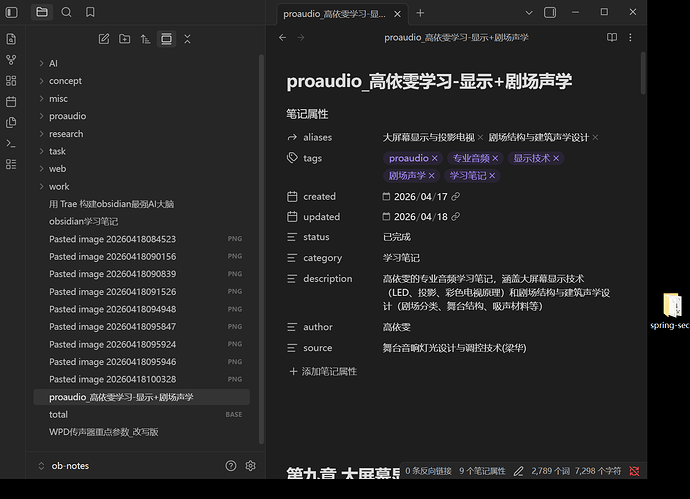The image size is (690, 499).
Task: Expand the concept folder
Action: click(41, 81)
